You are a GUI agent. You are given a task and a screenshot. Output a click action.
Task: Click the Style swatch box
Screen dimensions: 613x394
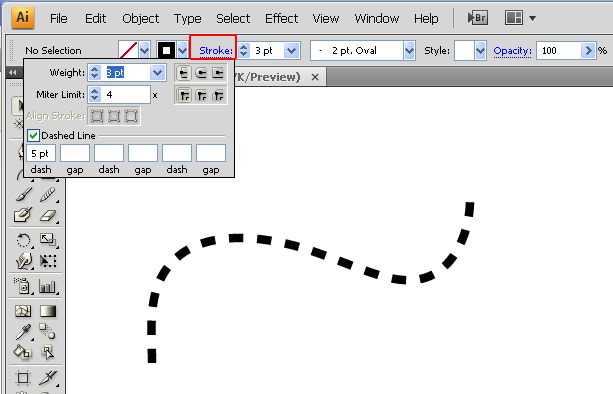[464, 50]
